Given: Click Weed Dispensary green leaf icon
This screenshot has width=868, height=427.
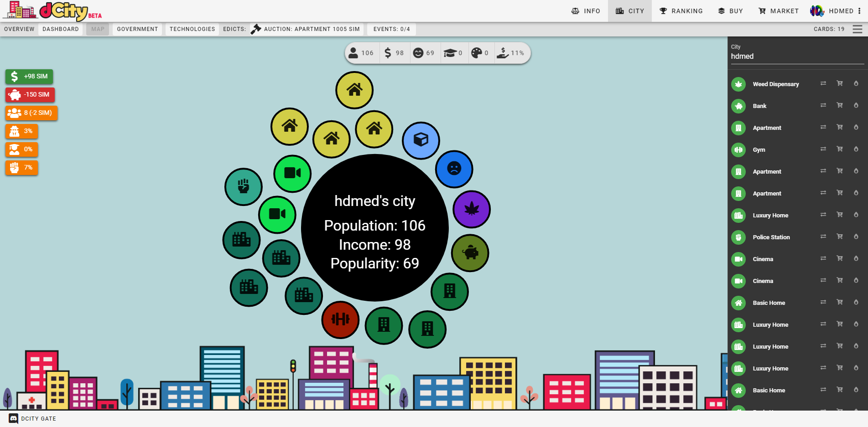Looking at the screenshot, I should pos(738,84).
